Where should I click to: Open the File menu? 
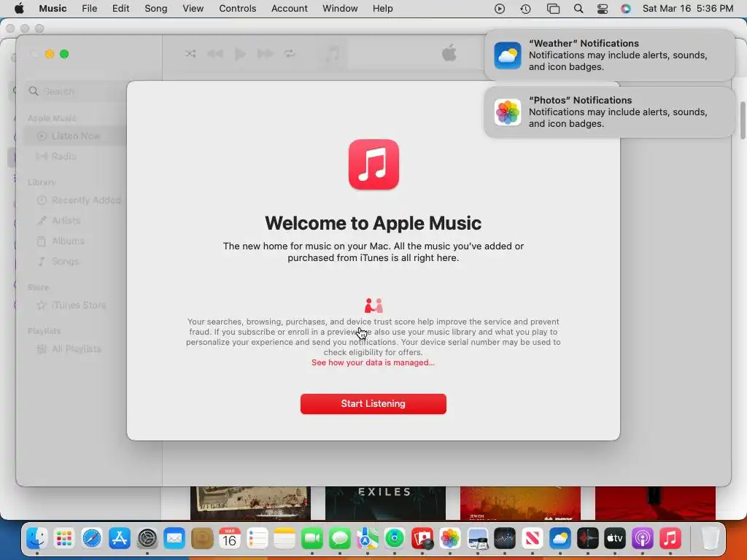pos(90,9)
